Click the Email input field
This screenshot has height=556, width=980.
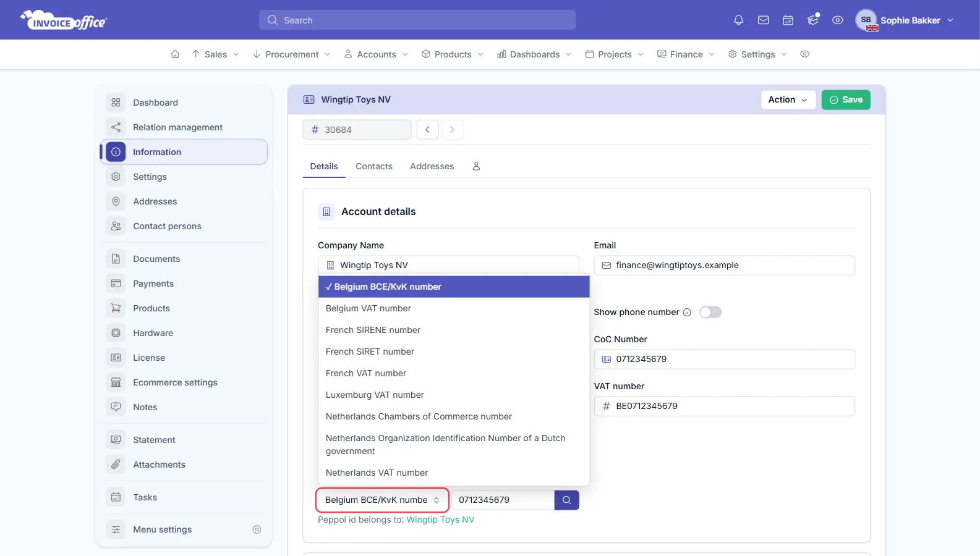coord(725,266)
